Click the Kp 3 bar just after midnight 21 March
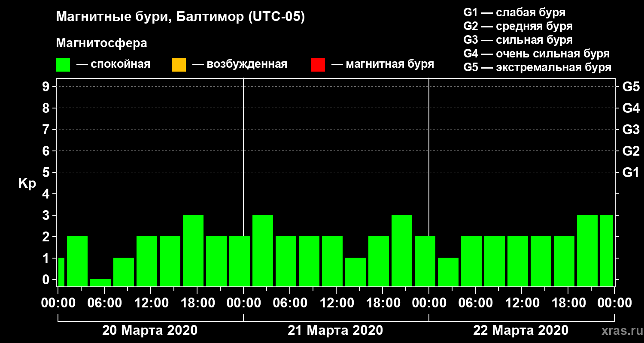644x343 pixels. (263, 250)
